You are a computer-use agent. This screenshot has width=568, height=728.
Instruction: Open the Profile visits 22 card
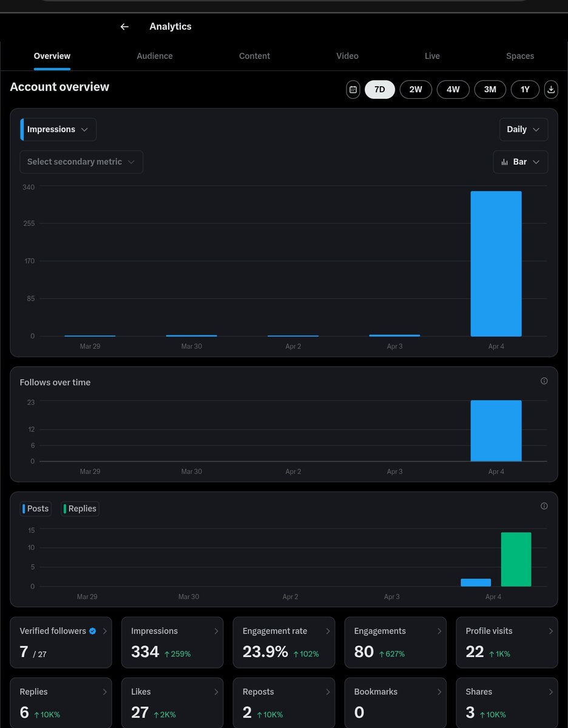[507, 642]
